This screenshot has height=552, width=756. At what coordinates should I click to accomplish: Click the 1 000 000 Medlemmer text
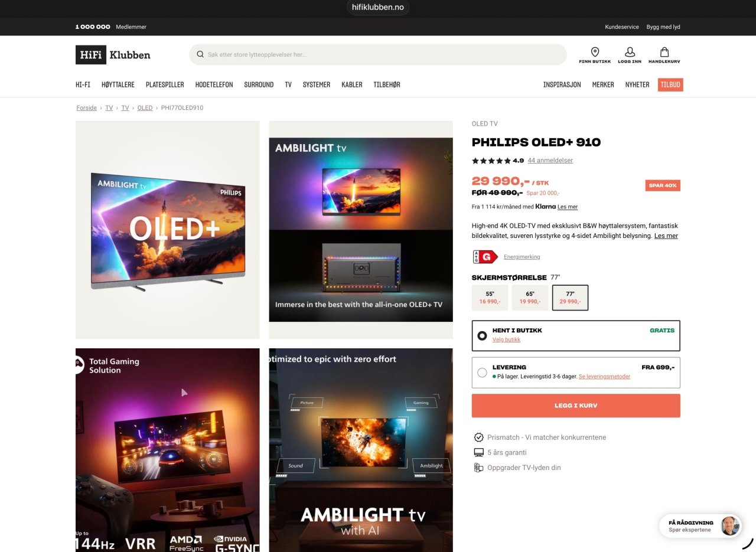(x=111, y=27)
